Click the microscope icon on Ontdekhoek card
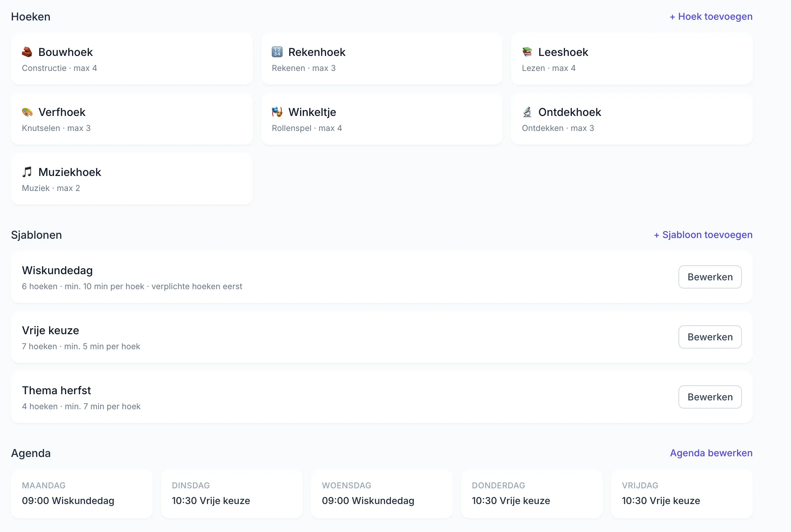791x532 pixels. (x=527, y=112)
